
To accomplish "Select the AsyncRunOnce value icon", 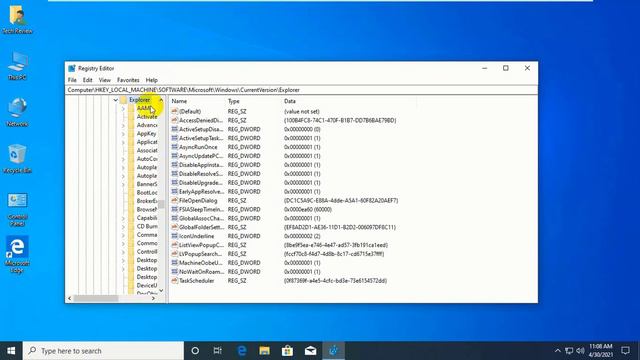I will (175, 147).
